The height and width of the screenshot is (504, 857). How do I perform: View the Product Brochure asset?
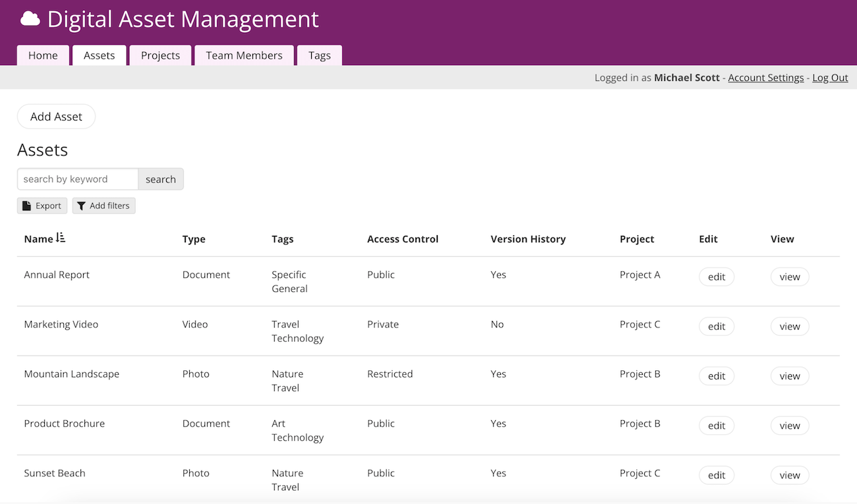point(790,426)
